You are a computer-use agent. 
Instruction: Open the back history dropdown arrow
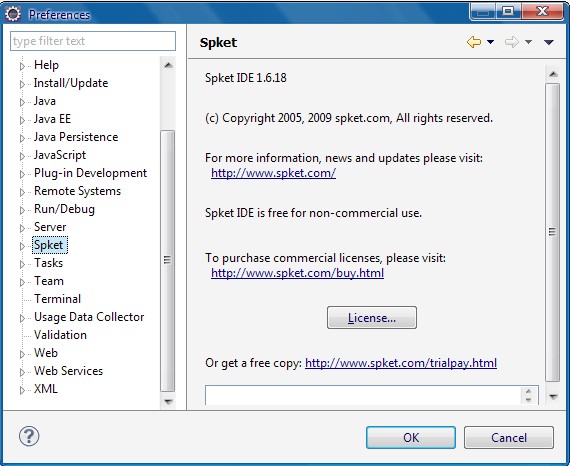tap(490, 42)
